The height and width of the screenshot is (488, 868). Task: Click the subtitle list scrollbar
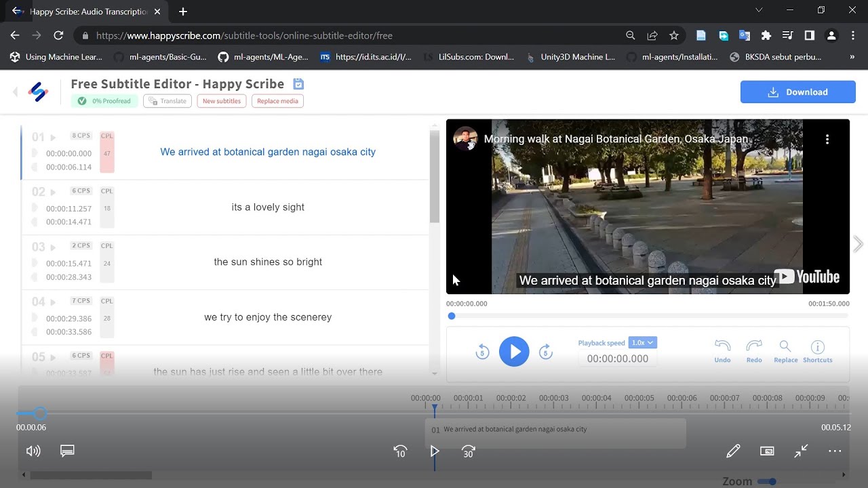(x=435, y=177)
